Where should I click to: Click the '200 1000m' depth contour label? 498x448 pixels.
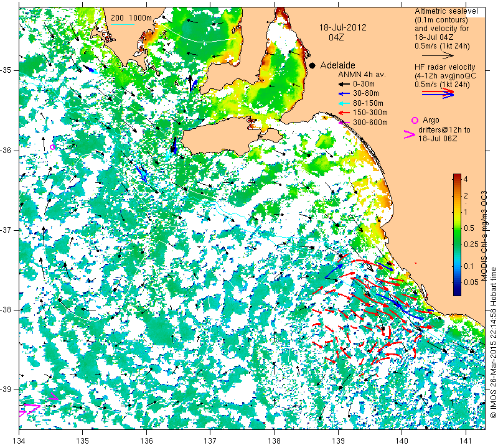point(131,18)
